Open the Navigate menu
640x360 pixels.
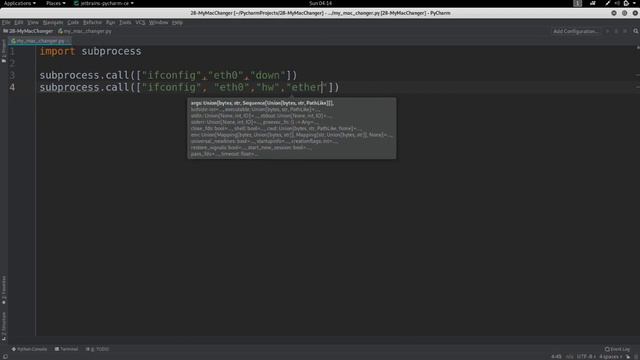pos(53,22)
